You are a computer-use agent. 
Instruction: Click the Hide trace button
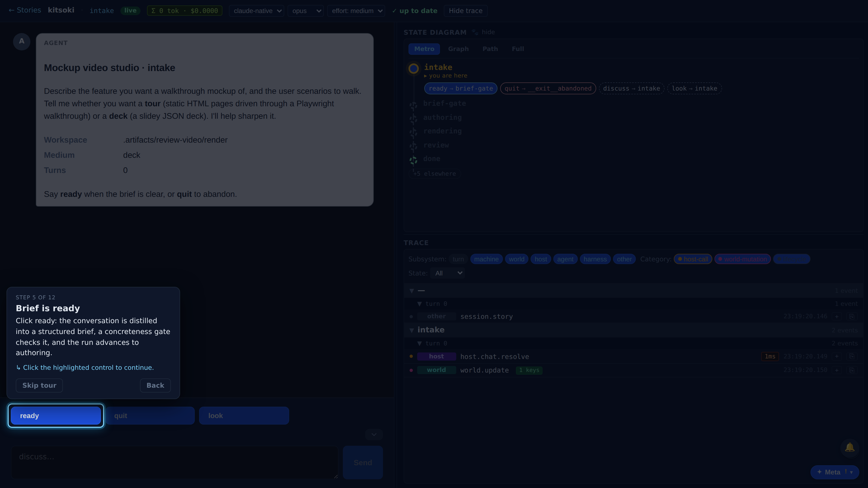pos(466,11)
